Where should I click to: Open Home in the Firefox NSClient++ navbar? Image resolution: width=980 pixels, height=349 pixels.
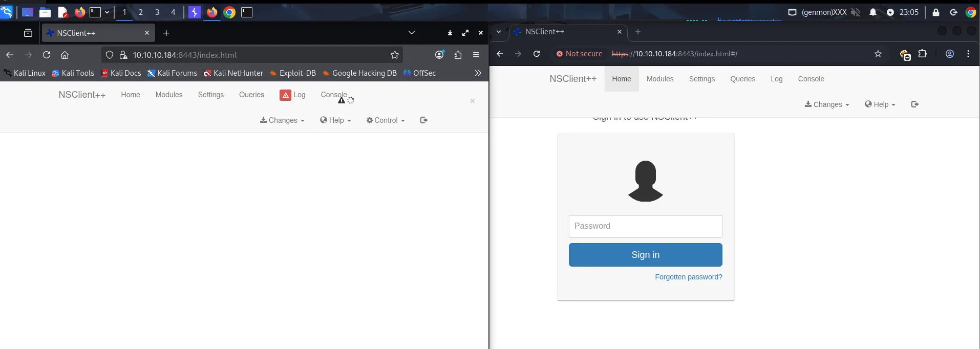coord(131,95)
